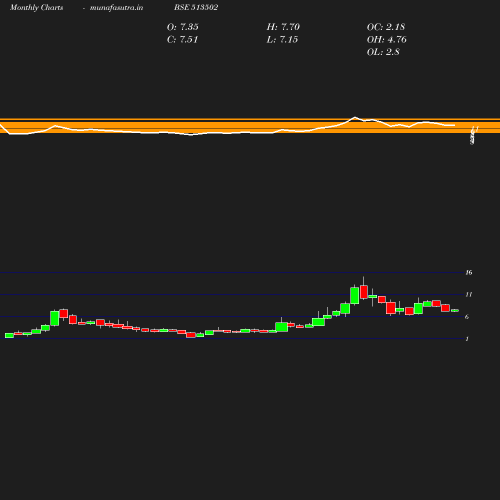Click the 'OL: 2.8' value
The height and width of the screenshot is (500, 500).
pyautogui.click(x=383, y=52)
